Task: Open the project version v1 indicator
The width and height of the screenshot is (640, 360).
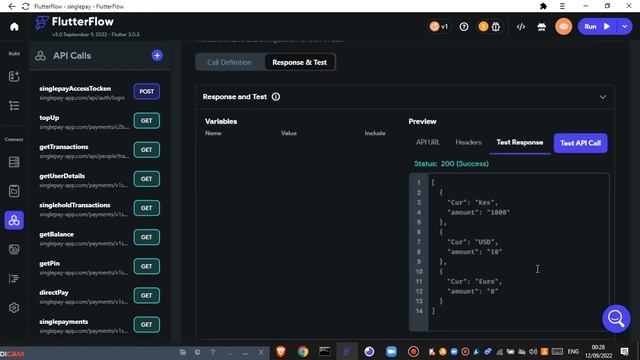Action: (439, 27)
